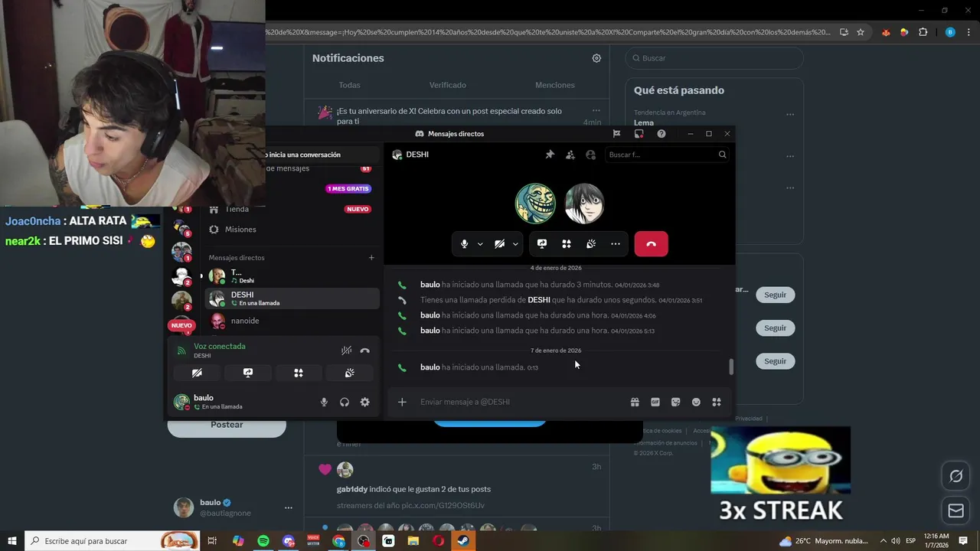The height and width of the screenshot is (551, 980).
Task: Open attachment plus button in message box
Action: 402,402
